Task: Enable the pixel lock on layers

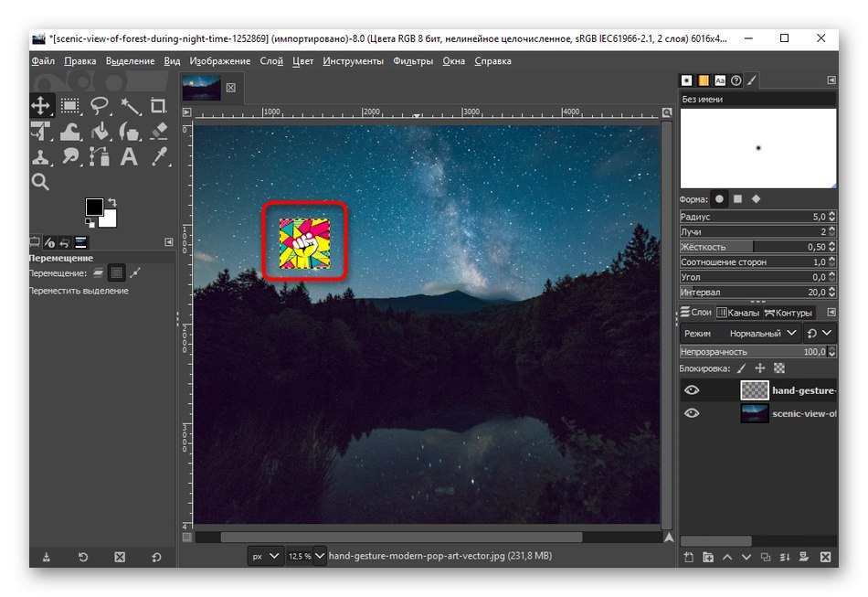Action: click(x=742, y=368)
